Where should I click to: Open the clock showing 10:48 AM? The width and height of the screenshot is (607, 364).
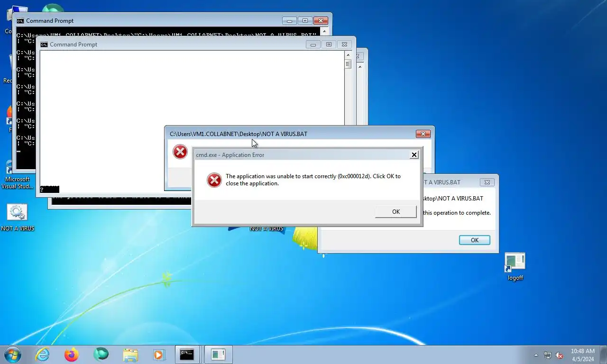point(582,355)
